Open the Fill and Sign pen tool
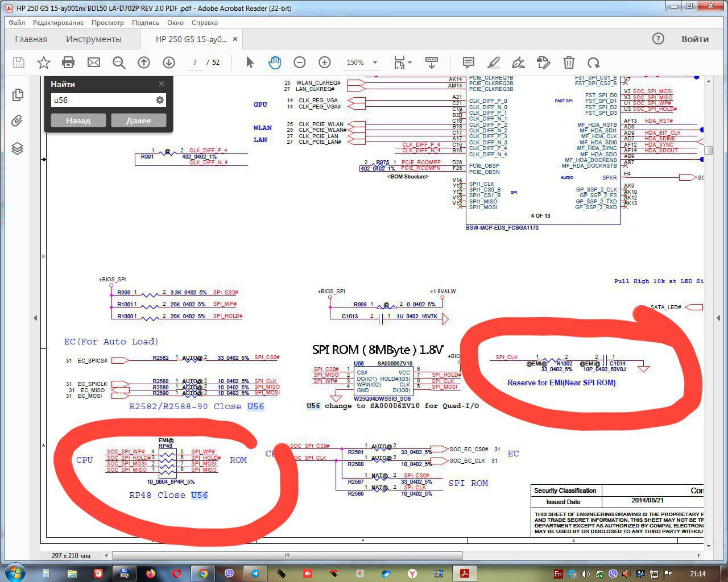The height and width of the screenshot is (582, 728). (518, 63)
